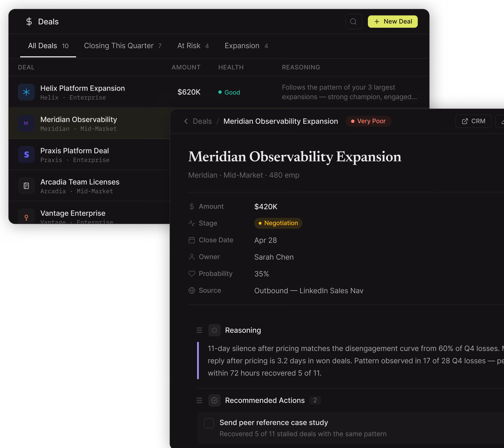
Task: Click the Praxis S logo icon
Action: point(26,155)
